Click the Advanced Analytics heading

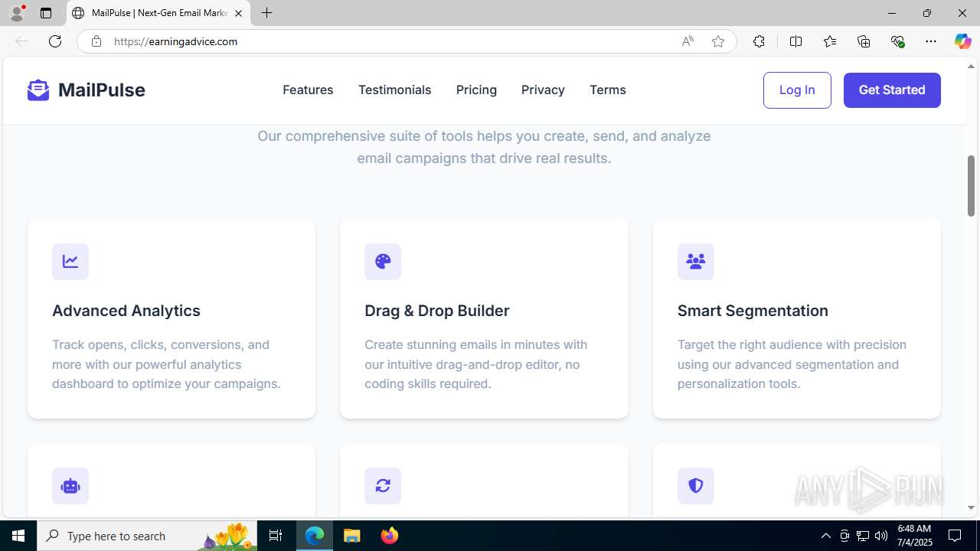[126, 311]
